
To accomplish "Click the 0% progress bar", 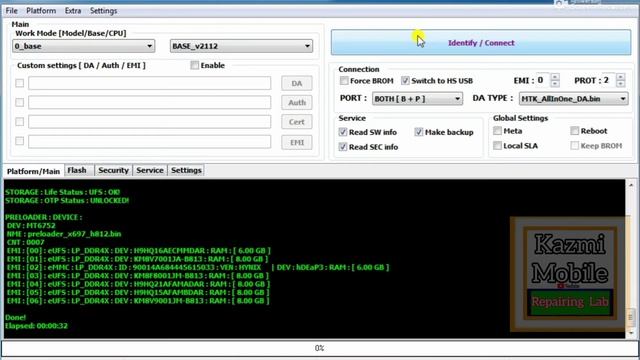I will [x=319, y=348].
